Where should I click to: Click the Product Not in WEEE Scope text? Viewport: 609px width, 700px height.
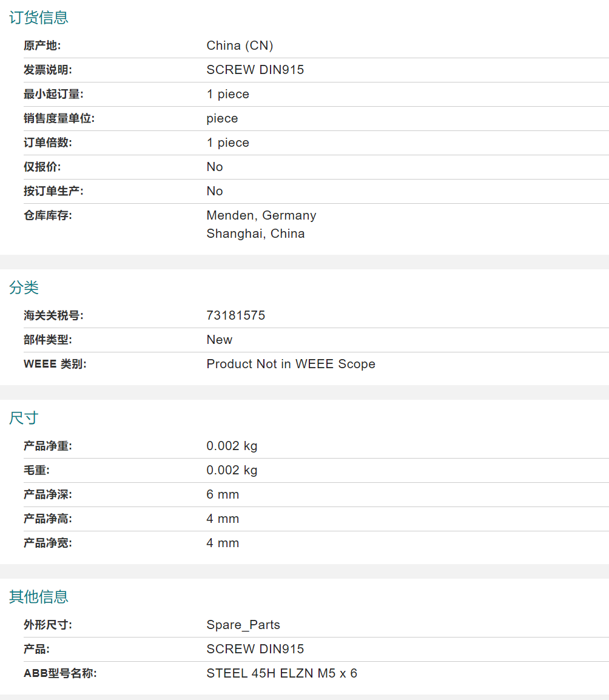click(x=291, y=364)
